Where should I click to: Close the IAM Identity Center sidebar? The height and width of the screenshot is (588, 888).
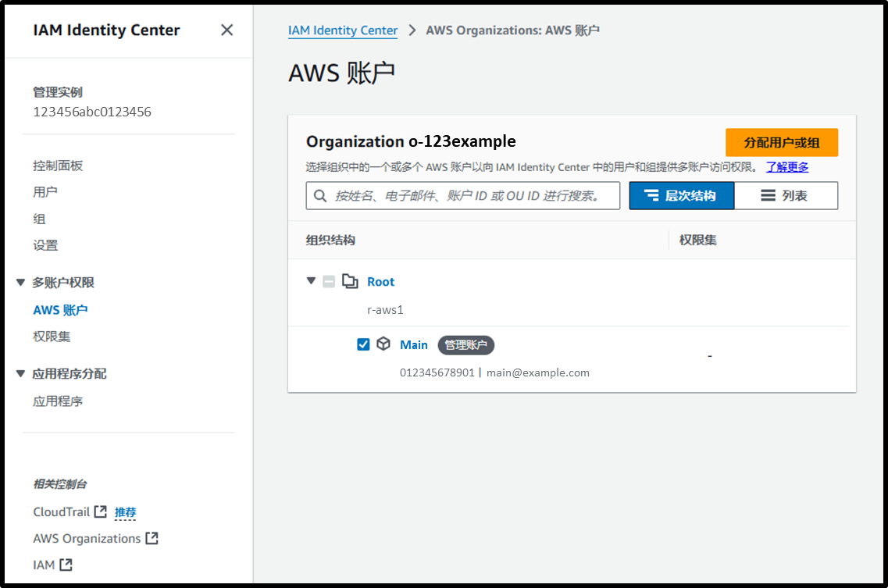[x=226, y=30]
